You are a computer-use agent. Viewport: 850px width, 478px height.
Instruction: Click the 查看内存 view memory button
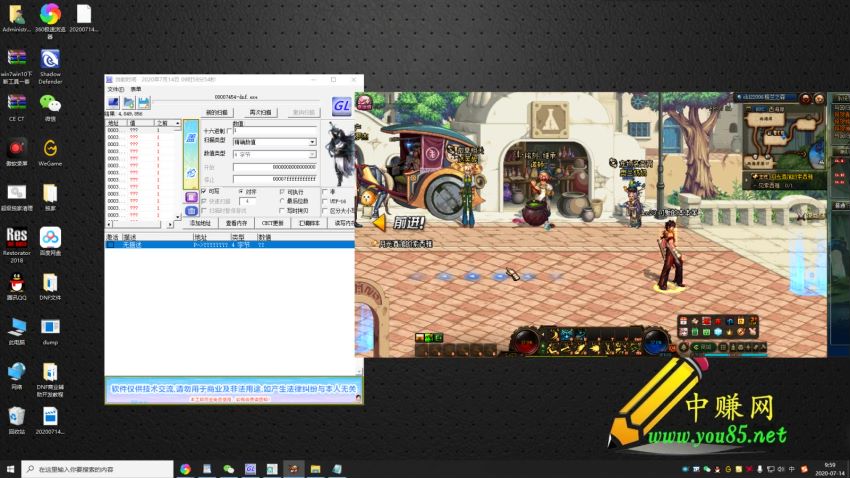(x=236, y=223)
